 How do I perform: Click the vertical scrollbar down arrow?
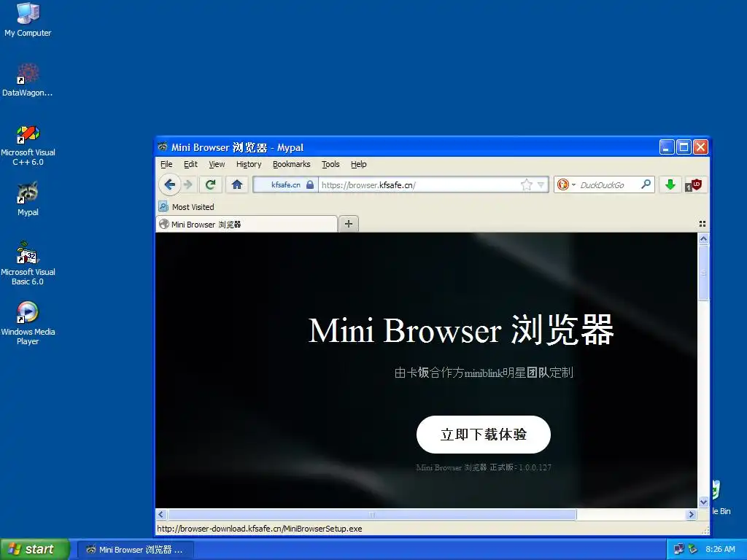pyautogui.click(x=704, y=502)
